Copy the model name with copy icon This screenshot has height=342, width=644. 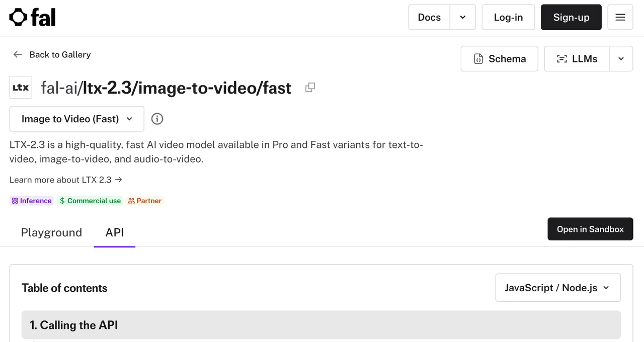tap(310, 88)
